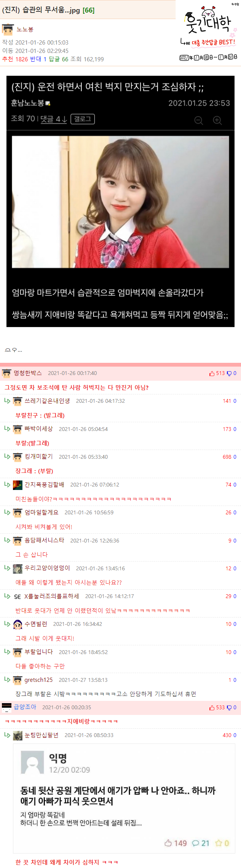Click 149 like icon in embedded post
This screenshot has width=241, height=868.
coord(168,843)
